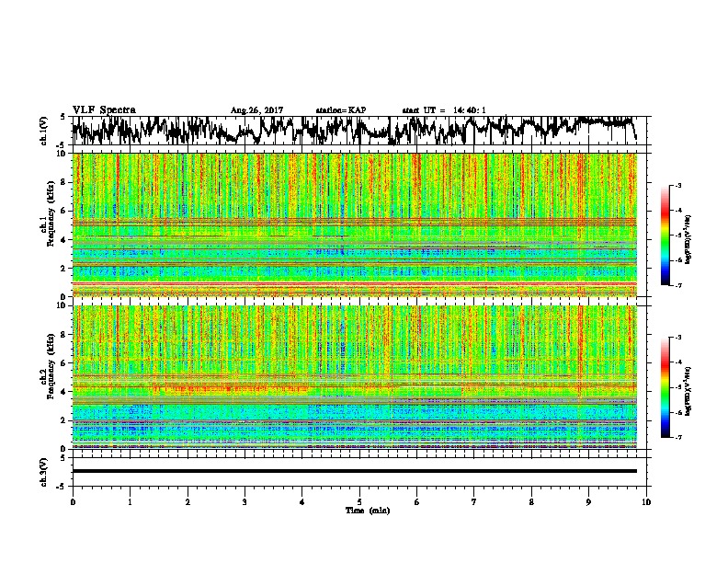Click time axis tick label "7"
728x563 pixels.
point(474,502)
